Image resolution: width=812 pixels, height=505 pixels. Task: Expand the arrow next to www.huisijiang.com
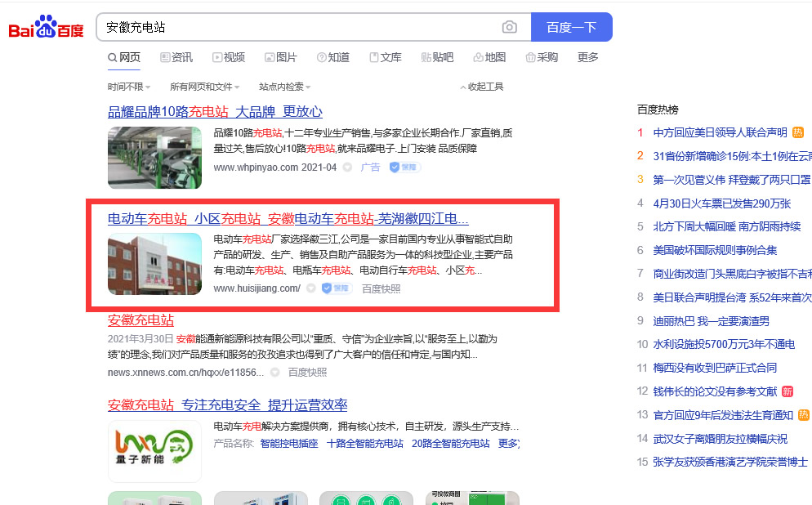[x=310, y=288]
